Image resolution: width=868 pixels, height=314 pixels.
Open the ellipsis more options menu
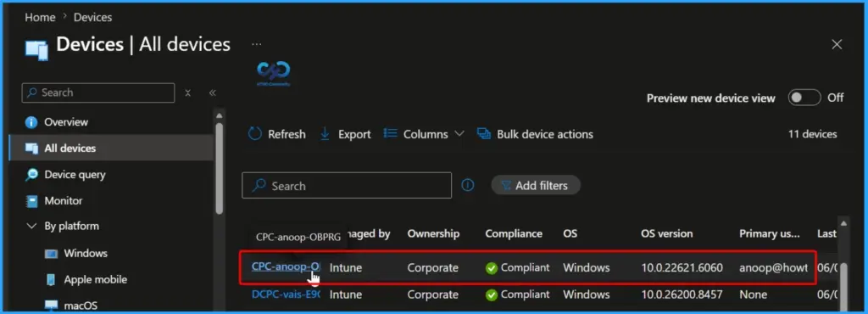pos(256,44)
